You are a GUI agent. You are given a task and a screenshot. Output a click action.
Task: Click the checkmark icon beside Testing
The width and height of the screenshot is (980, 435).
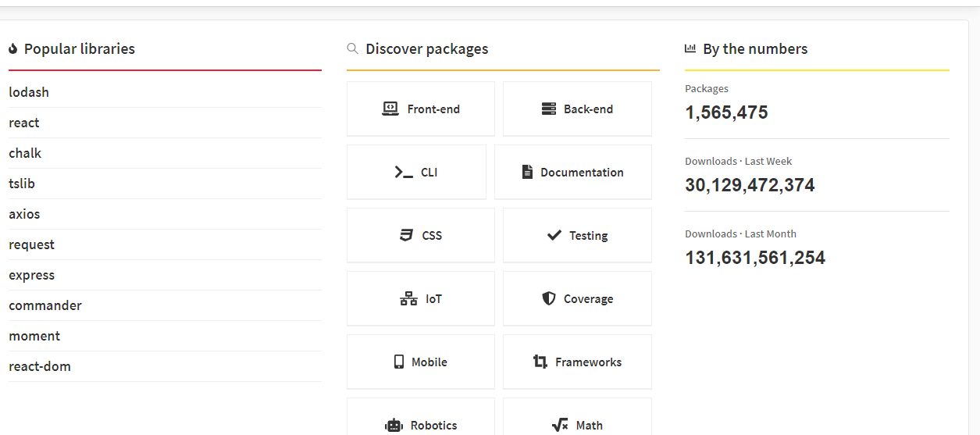pos(554,236)
